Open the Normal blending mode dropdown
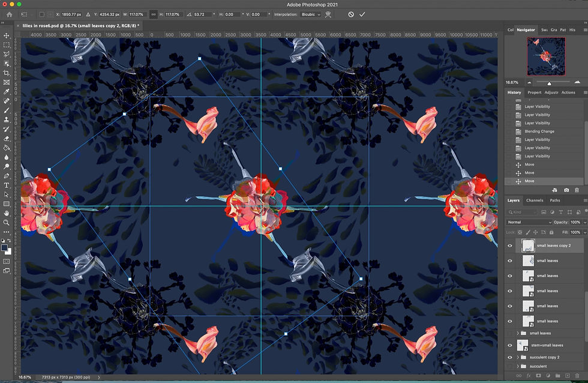588x383 pixels. coord(529,222)
